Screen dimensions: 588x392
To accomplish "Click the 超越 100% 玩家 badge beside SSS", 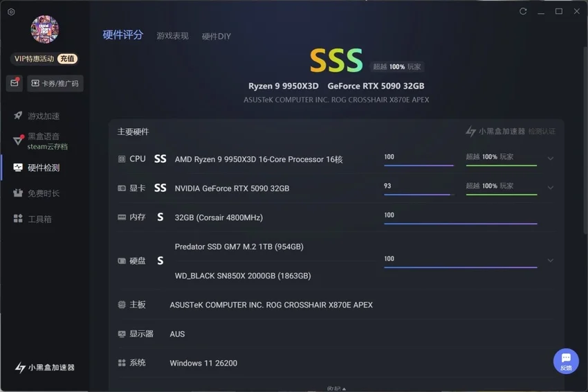I will coord(397,67).
